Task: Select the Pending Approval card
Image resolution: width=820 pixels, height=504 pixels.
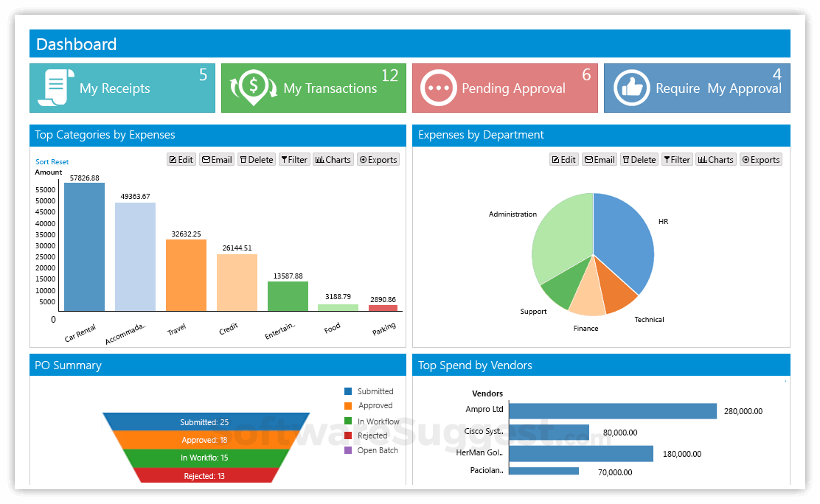Action: click(x=504, y=88)
